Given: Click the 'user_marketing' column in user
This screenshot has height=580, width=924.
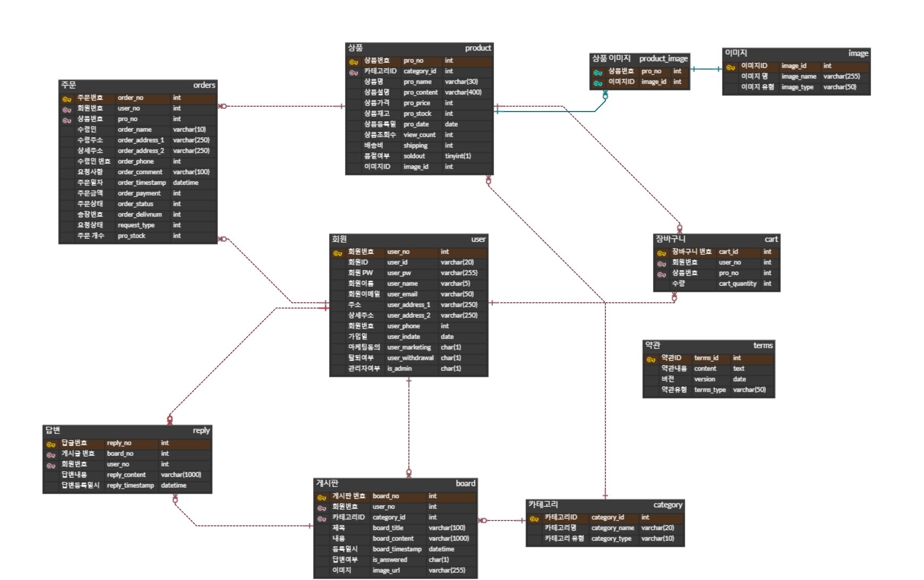Looking at the screenshot, I should tap(409, 347).
